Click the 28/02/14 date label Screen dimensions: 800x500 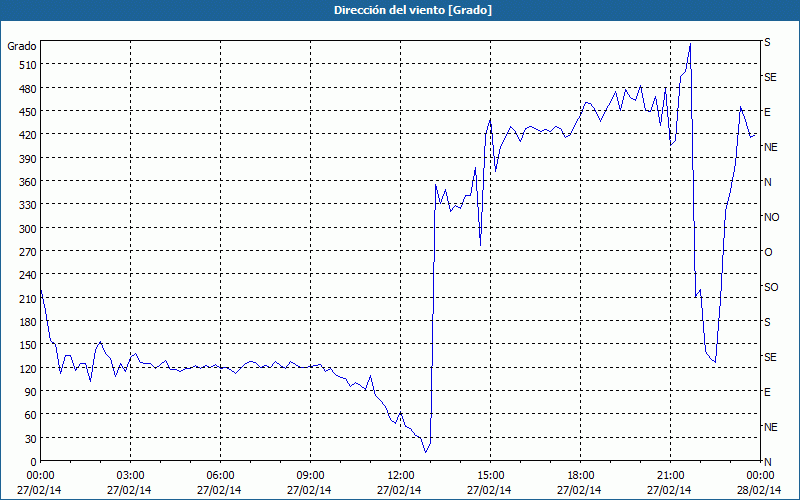point(759,490)
